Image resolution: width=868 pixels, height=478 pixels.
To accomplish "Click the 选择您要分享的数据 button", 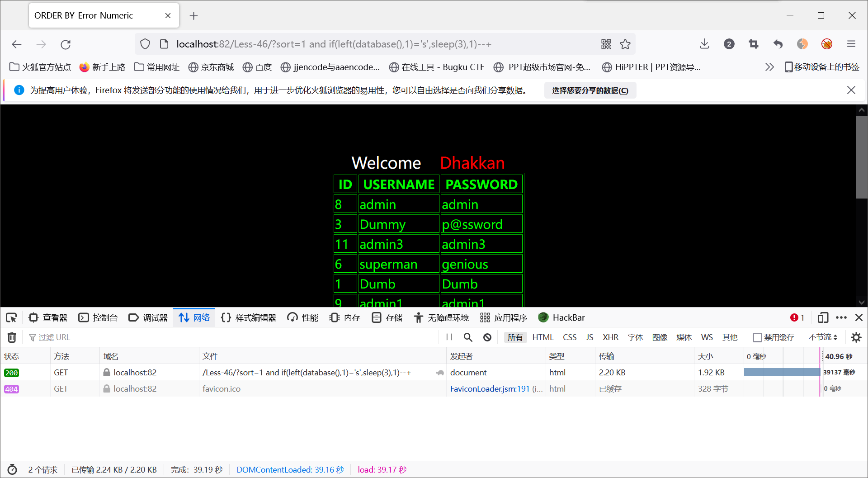I will (x=590, y=90).
